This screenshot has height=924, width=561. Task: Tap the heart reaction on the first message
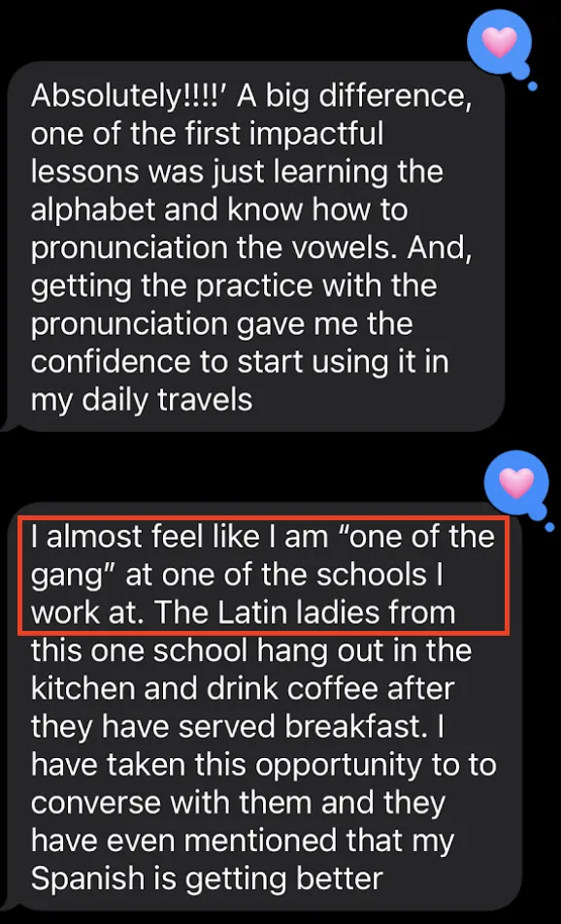[x=499, y=42]
